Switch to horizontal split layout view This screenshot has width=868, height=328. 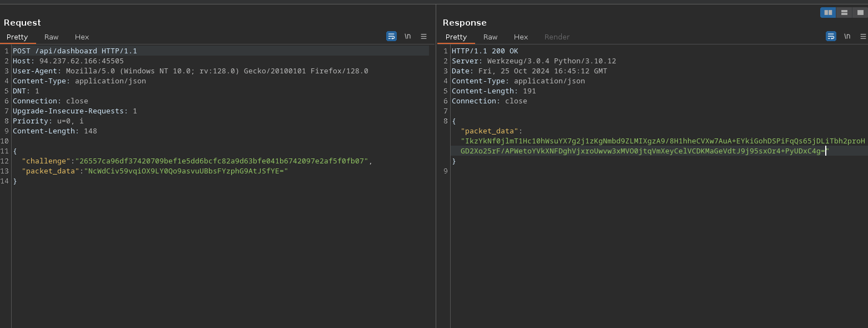844,12
